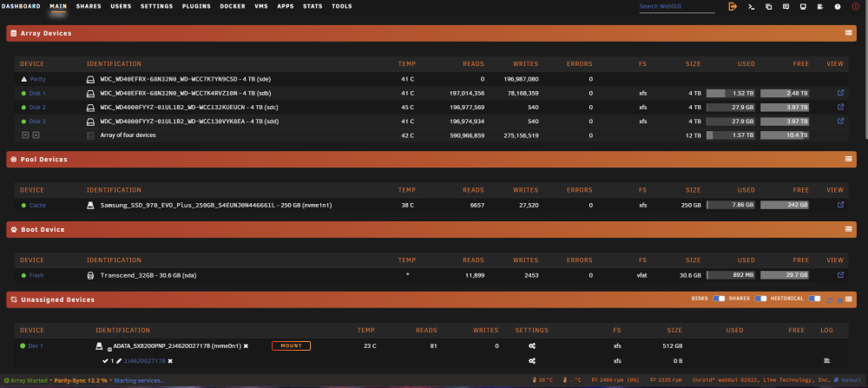Open the Disk 3 device link

pos(37,122)
